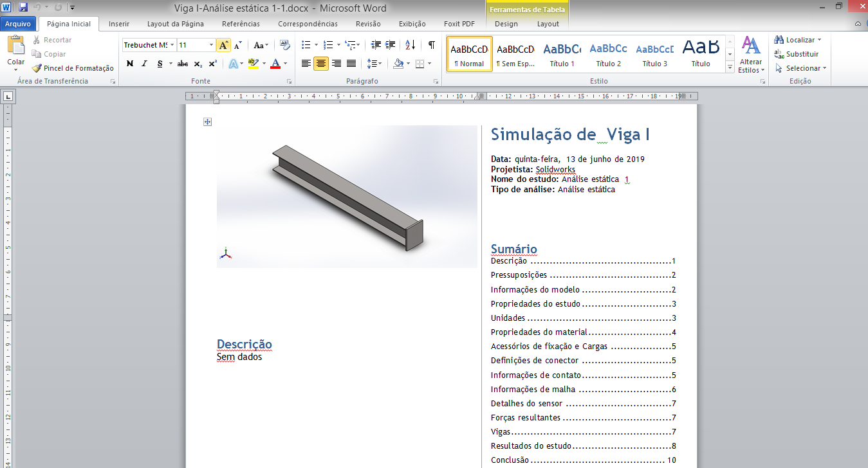Open the font size dropdown
The height and width of the screenshot is (468, 868).
pyautogui.click(x=211, y=45)
